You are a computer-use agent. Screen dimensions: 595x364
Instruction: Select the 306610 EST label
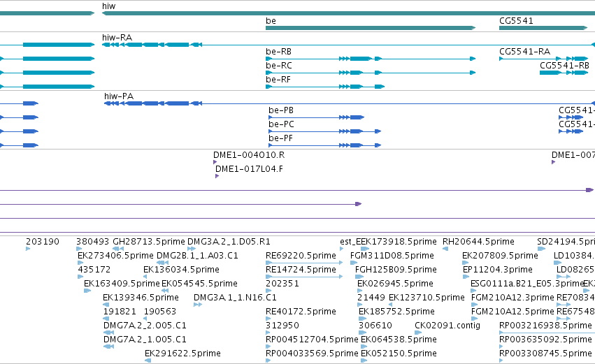coord(375,326)
